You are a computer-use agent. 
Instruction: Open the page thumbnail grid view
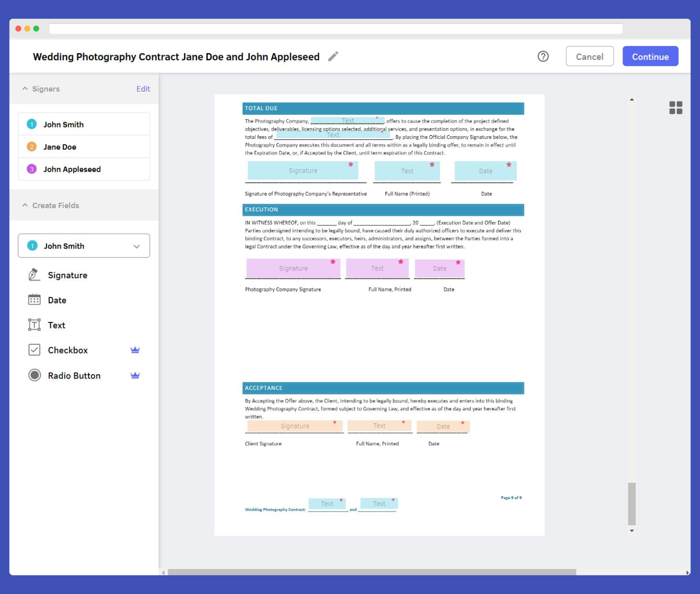coord(676,108)
